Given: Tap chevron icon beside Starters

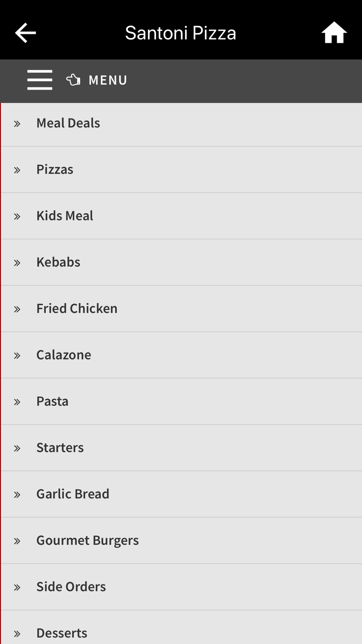Looking at the screenshot, I should [x=17, y=448].
